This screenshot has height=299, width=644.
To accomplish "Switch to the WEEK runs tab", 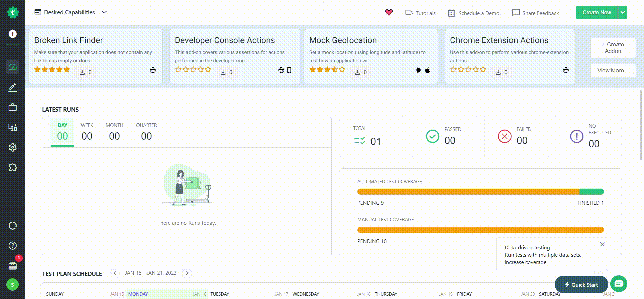I will pyautogui.click(x=87, y=132).
